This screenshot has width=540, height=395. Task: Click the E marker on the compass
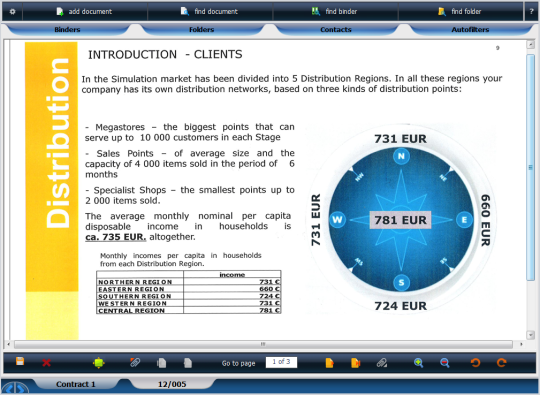click(x=464, y=220)
